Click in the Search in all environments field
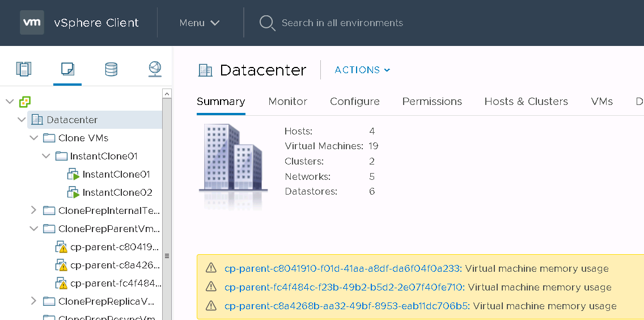The height and width of the screenshot is (320, 644). [342, 23]
